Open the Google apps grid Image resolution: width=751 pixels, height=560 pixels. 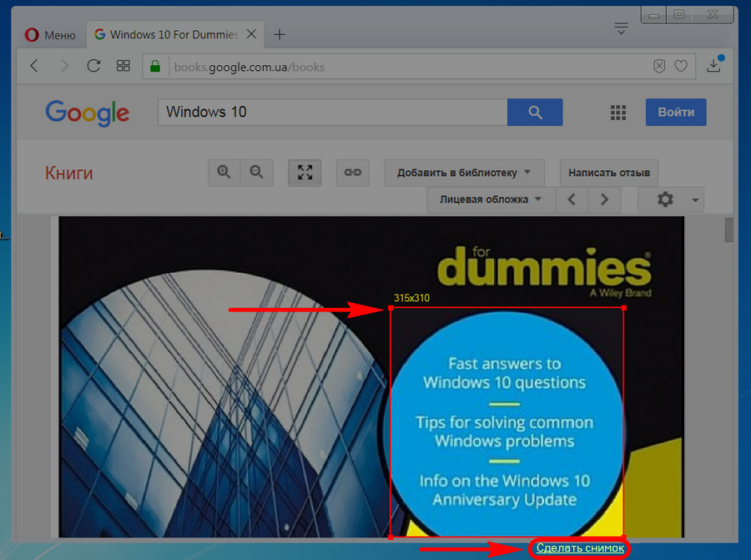617,113
